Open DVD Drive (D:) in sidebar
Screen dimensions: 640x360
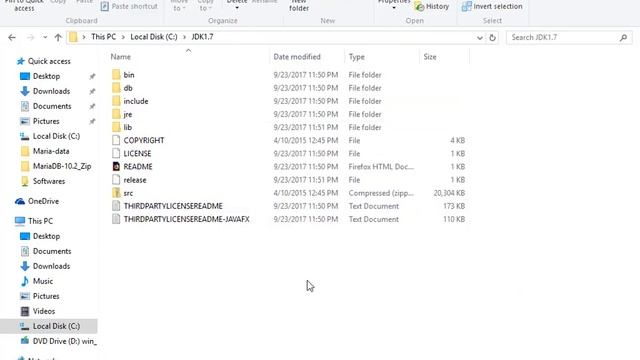click(x=64, y=341)
